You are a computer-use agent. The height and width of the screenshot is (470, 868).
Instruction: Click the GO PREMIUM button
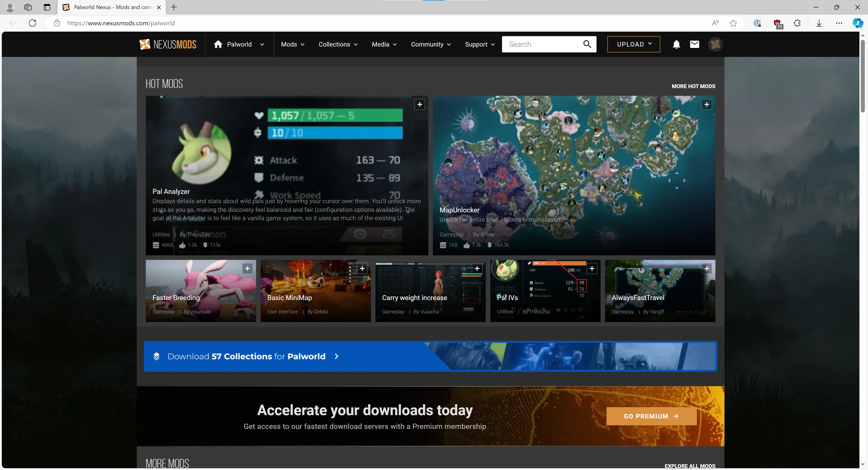point(651,416)
